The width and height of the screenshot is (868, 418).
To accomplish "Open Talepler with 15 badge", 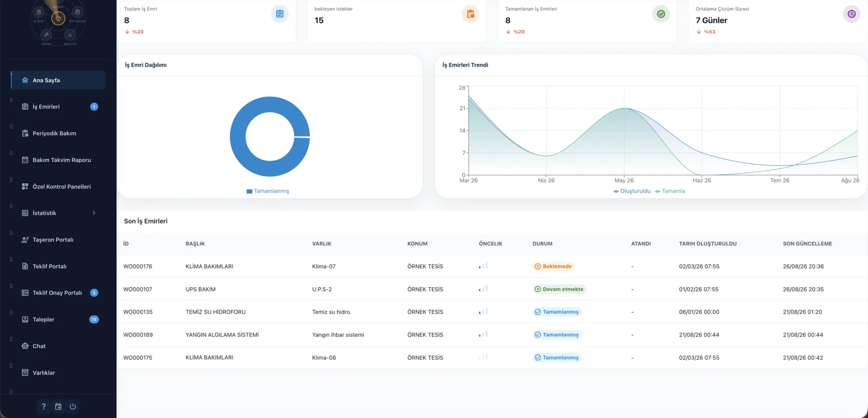I will pos(58,320).
